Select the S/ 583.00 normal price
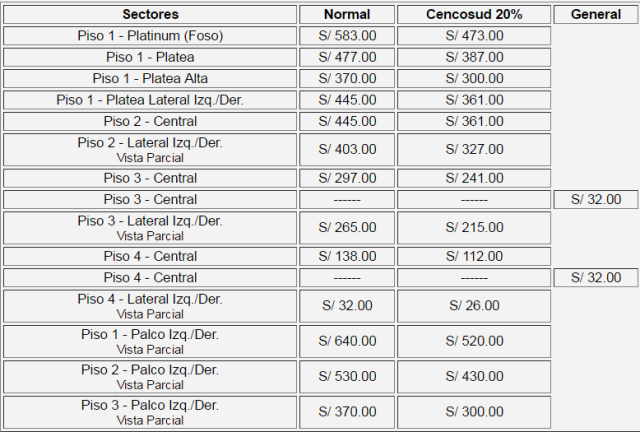 347,36
